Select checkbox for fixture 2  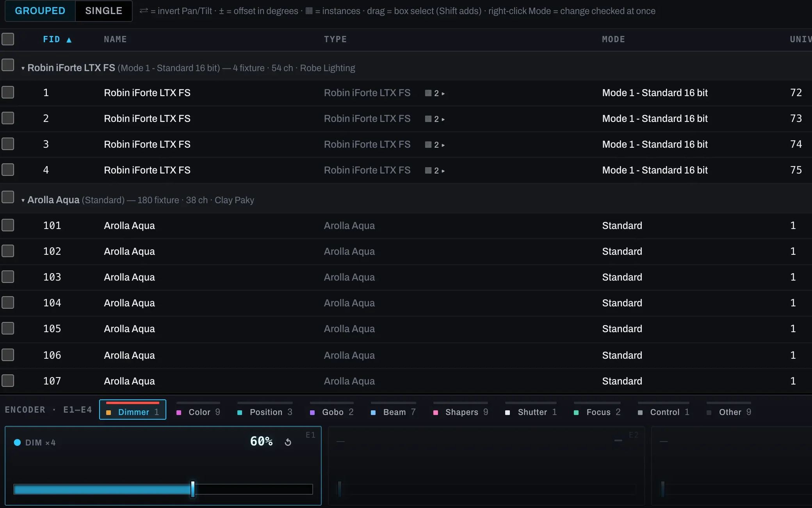8,118
